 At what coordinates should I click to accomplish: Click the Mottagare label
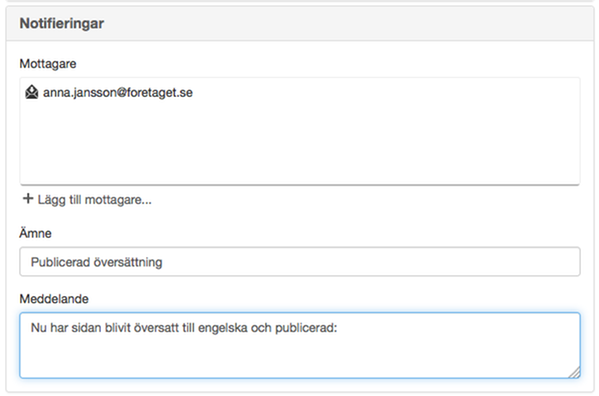point(48,63)
